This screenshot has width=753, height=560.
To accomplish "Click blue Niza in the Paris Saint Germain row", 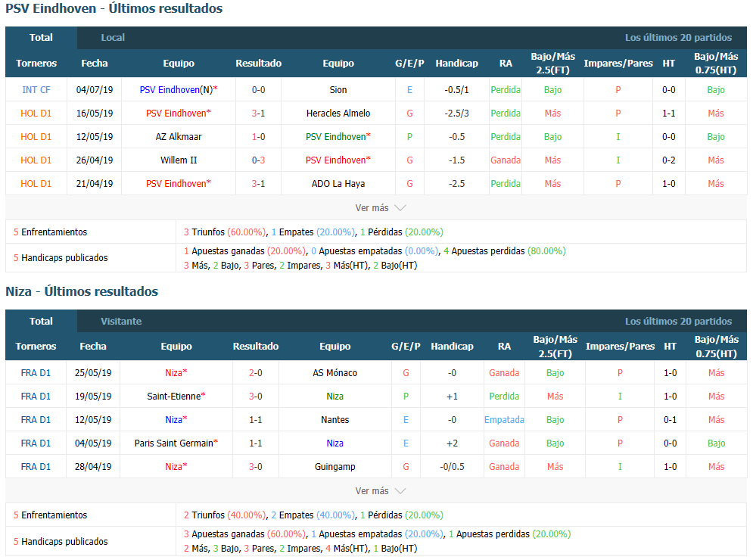I will [x=334, y=443].
